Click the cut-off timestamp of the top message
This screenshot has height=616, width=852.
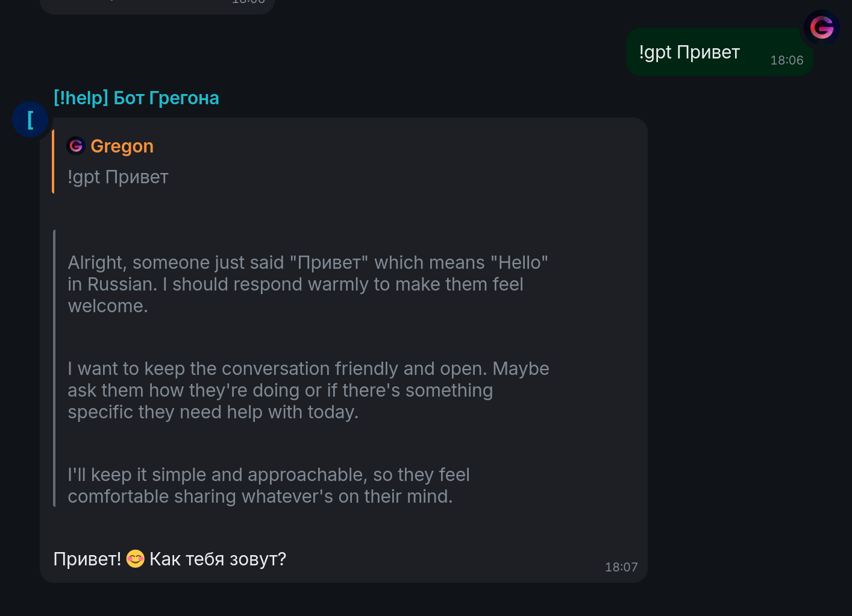coord(248,2)
